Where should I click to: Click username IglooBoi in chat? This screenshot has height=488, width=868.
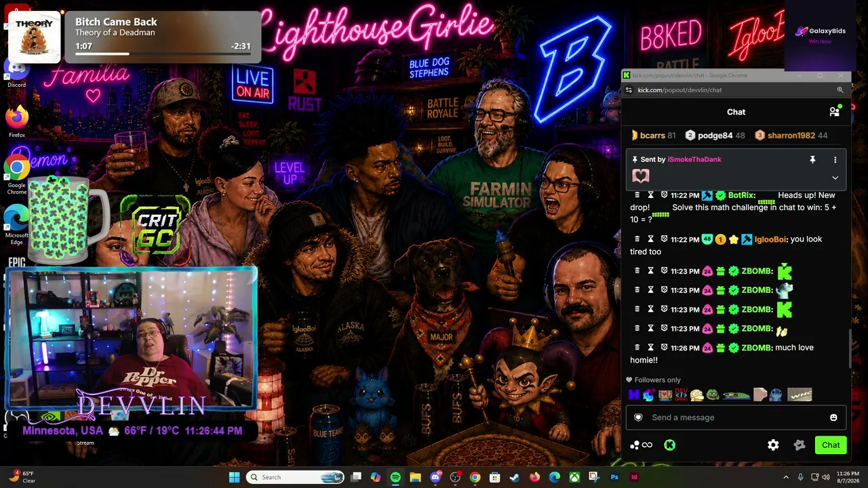771,239
